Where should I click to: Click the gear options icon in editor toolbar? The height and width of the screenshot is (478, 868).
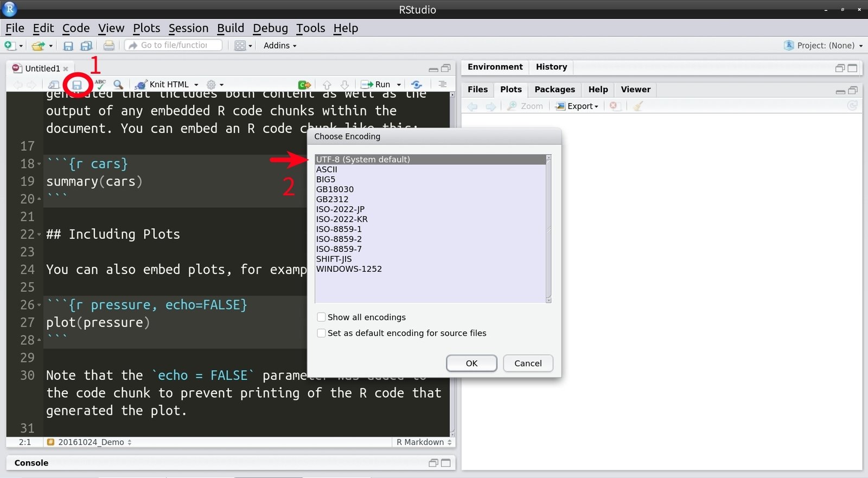pos(212,85)
